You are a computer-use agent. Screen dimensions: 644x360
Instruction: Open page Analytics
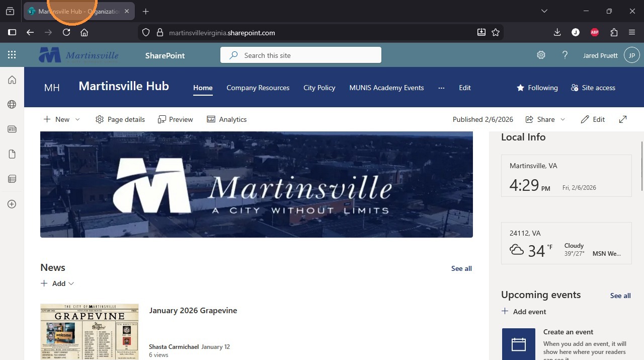227,119
